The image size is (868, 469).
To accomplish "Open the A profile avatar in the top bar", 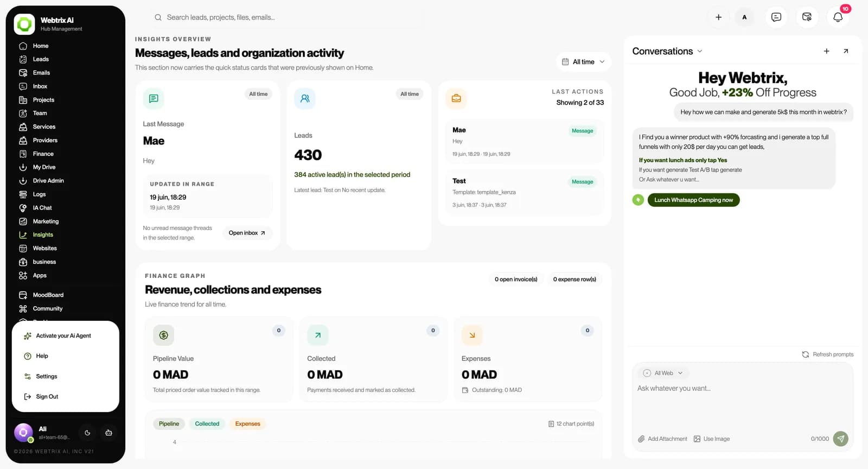I will (744, 17).
